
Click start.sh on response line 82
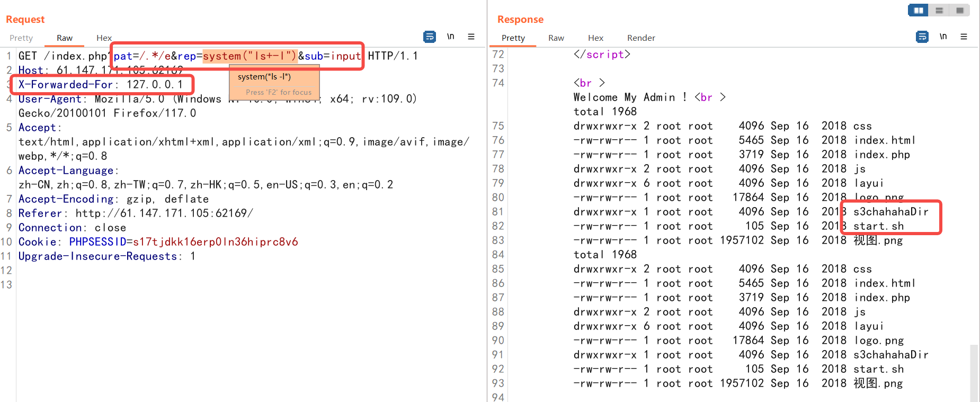(878, 226)
